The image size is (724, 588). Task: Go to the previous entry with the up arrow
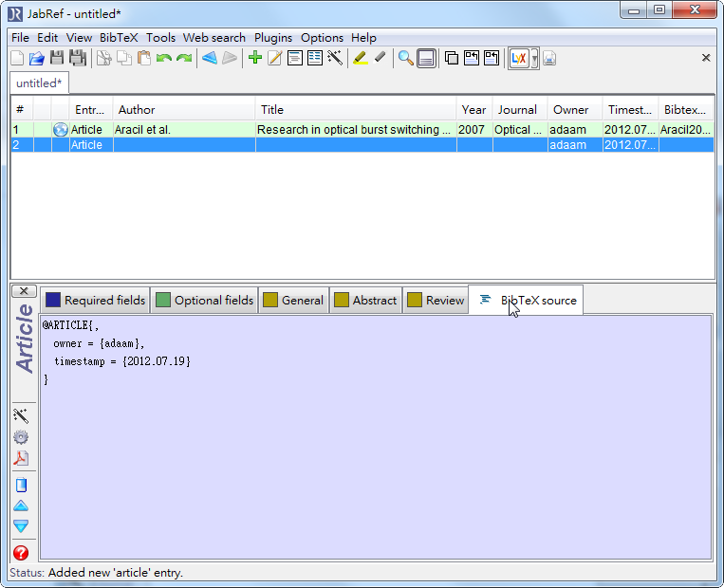pos(21,505)
